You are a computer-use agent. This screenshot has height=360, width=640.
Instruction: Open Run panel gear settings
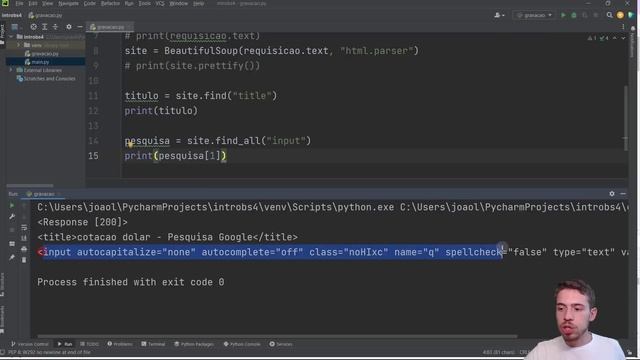[x=612, y=193]
